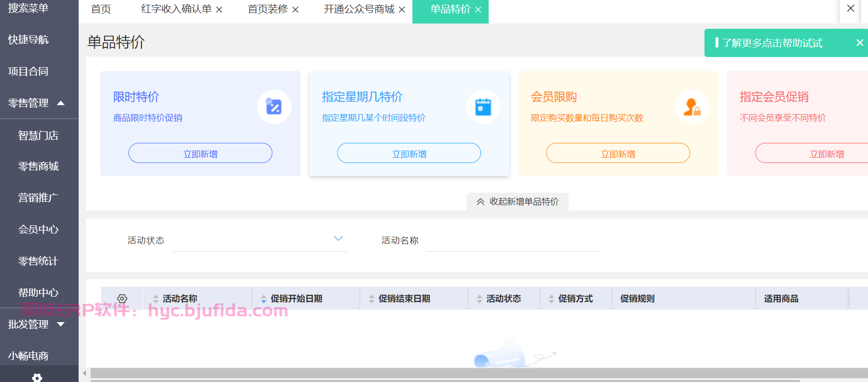Open 快捷导航 in the sidebar
Screen dimensions: 868x382
(28, 39)
